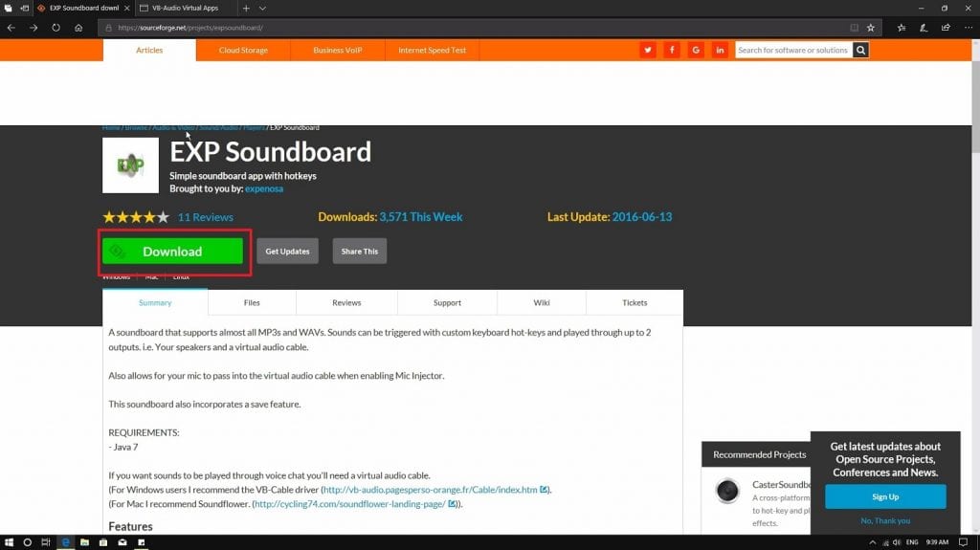980x550 pixels.
Task: Open Mail app from taskbar
Action: [122, 542]
